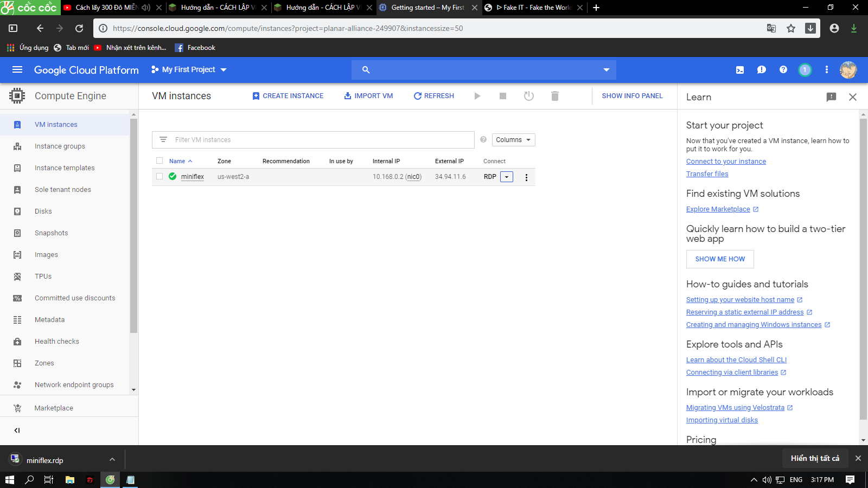
Task: Open more actions for the miniflex instance
Action: tap(526, 177)
